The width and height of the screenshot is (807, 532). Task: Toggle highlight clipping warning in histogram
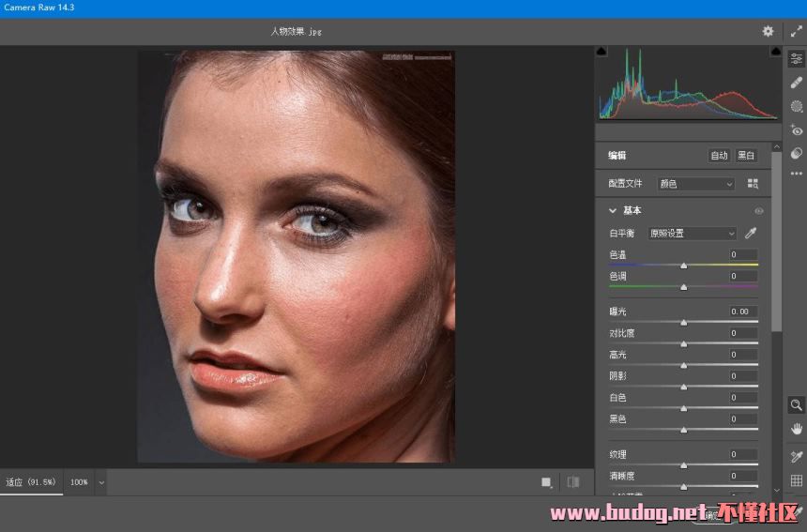pyautogui.click(x=776, y=52)
